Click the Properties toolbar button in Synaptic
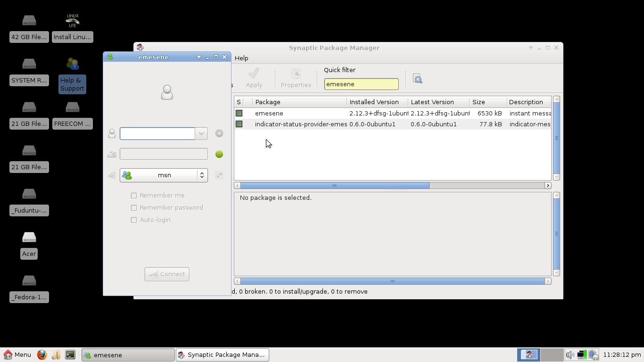 [296, 78]
